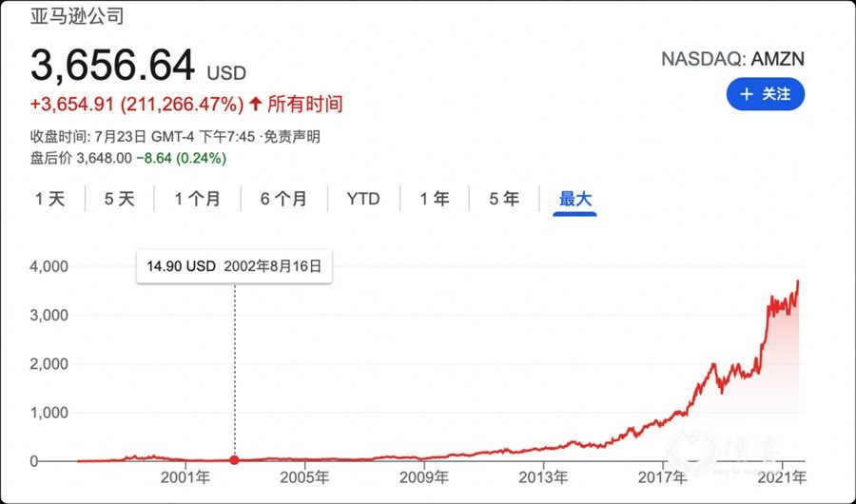Select the 1 天 range tab
The image size is (856, 504).
[49, 199]
